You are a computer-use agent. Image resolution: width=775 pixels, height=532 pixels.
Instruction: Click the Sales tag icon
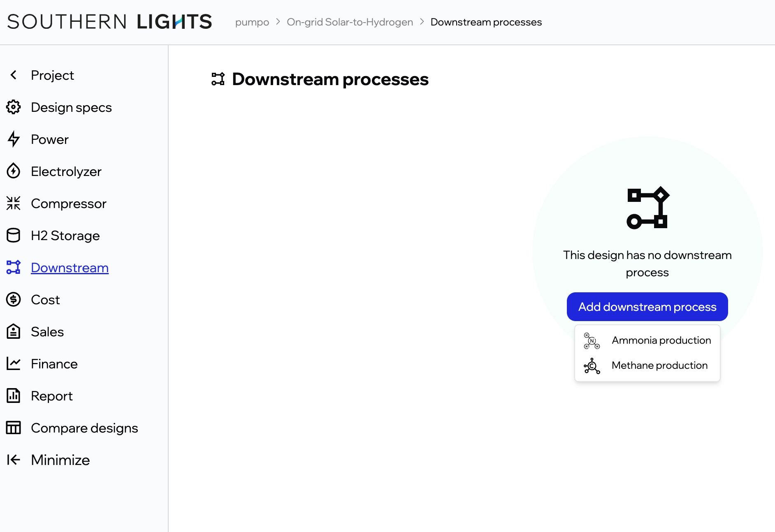tap(13, 332)
